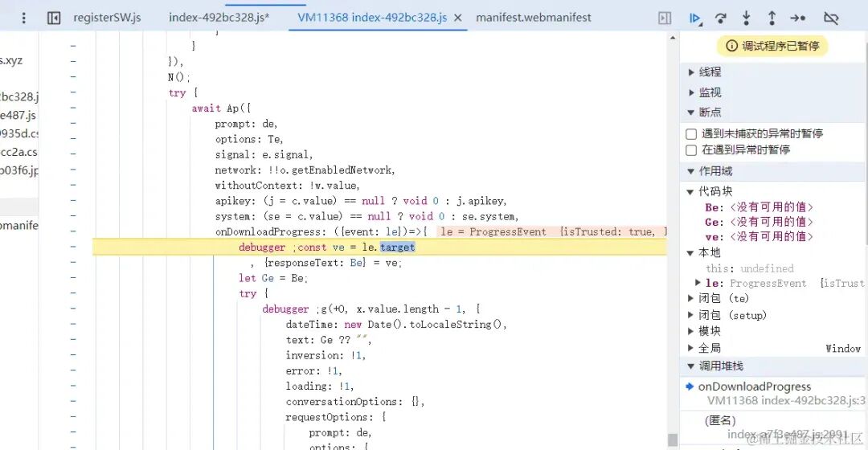Click the this: undefined scope entry
868x450 pixels.
click(x=749, y=268)
